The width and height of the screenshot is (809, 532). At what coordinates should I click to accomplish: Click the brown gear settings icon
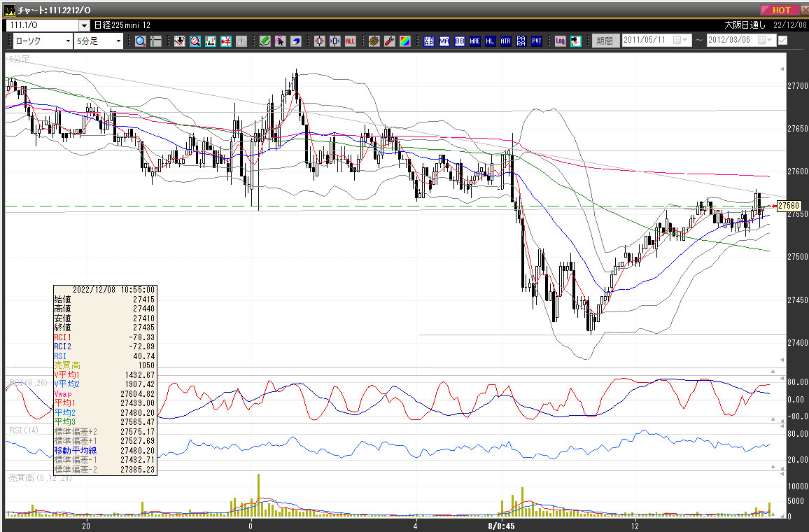[x=374, y=41]
